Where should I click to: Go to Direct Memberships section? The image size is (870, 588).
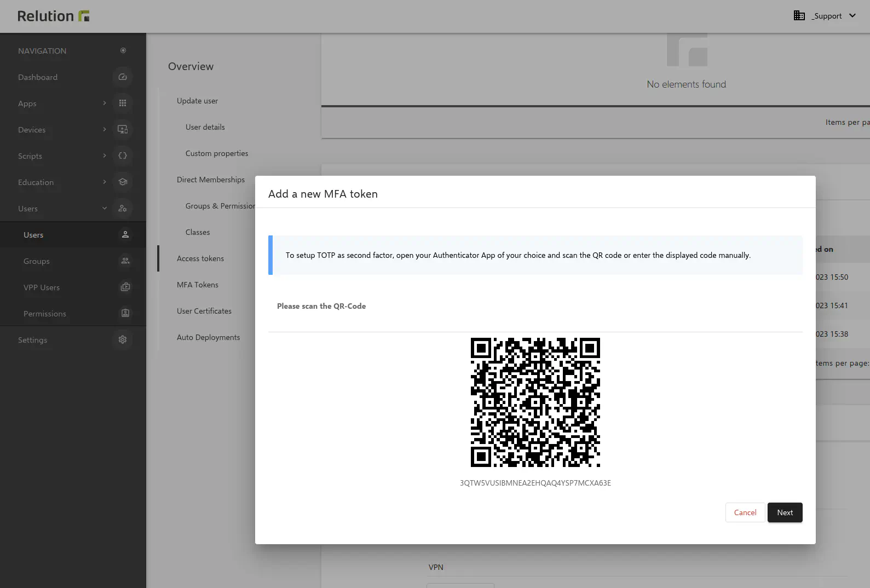point(211,180)
